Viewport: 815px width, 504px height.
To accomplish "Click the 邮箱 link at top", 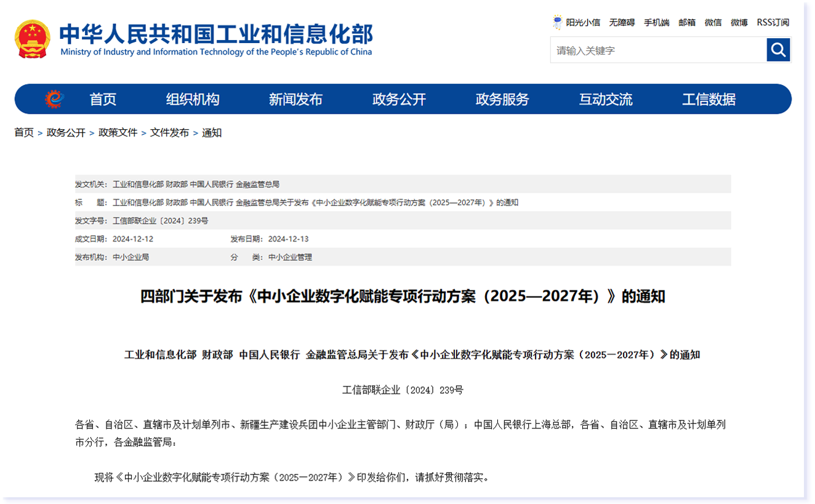I will click(x=687, y=23).
